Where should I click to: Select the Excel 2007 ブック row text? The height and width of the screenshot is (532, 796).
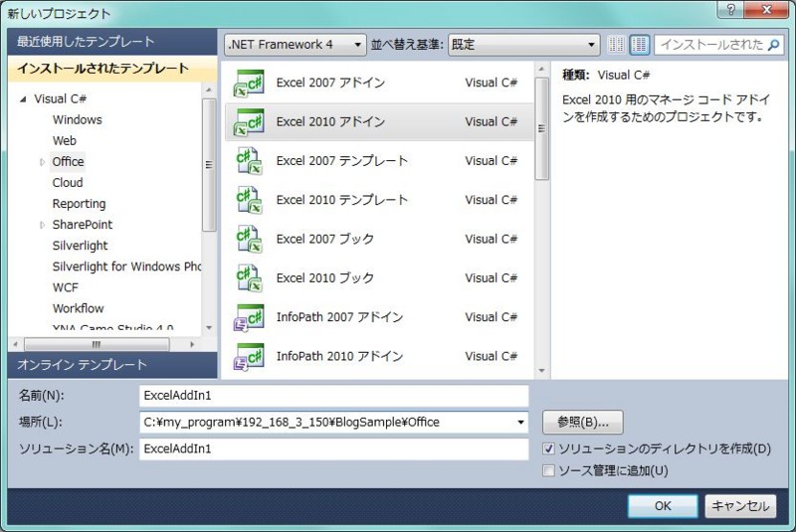(325, 239)
